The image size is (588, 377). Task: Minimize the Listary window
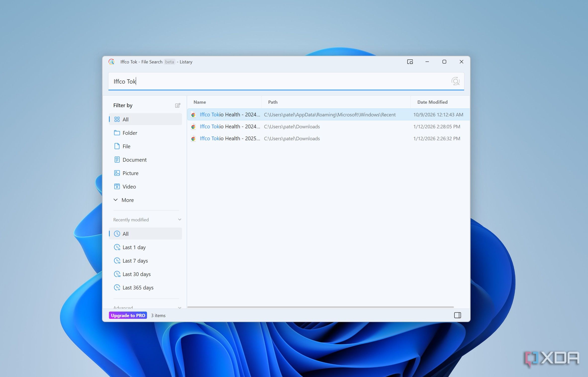[x=427, y=62]
